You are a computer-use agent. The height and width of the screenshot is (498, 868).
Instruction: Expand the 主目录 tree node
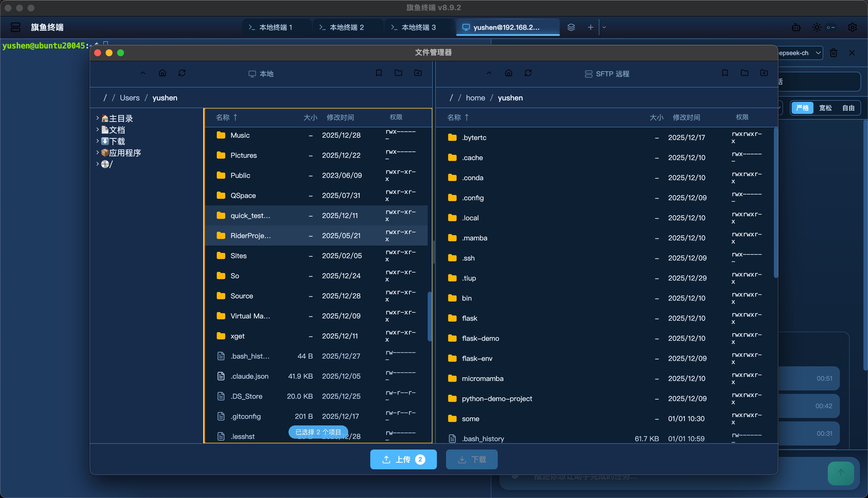click(x=98, y=118)
